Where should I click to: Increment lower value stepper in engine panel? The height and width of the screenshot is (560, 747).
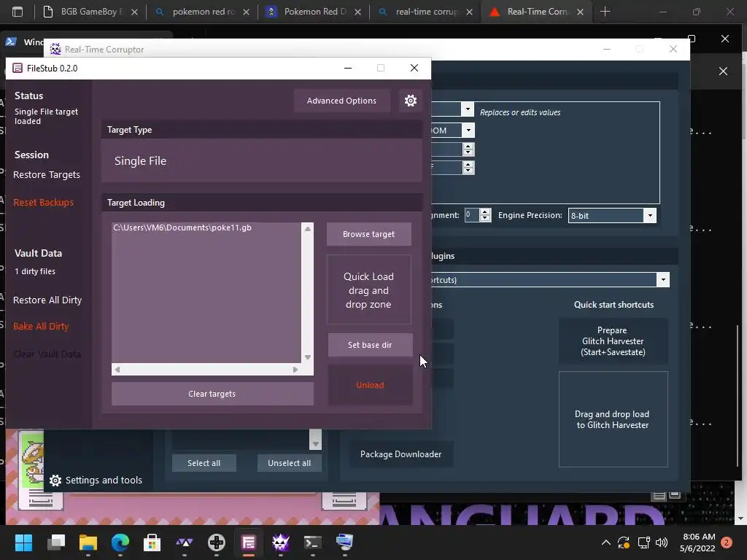coord(468,165)
